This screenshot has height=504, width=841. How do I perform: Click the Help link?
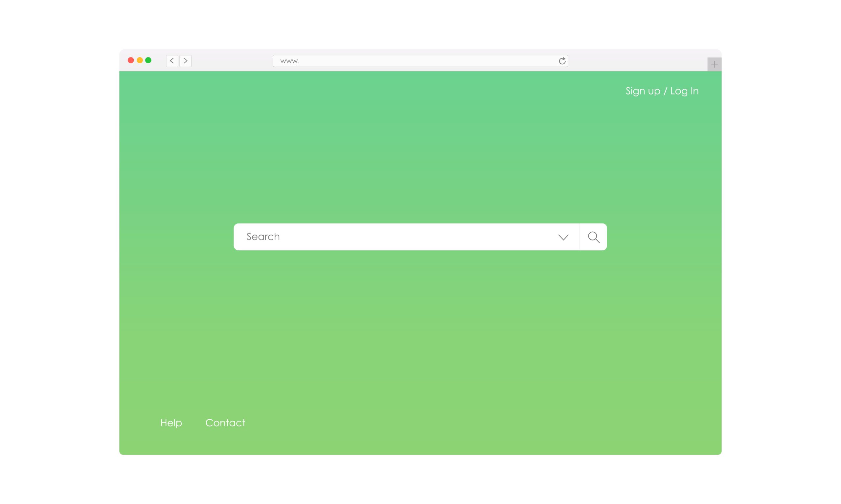point(170,422)
